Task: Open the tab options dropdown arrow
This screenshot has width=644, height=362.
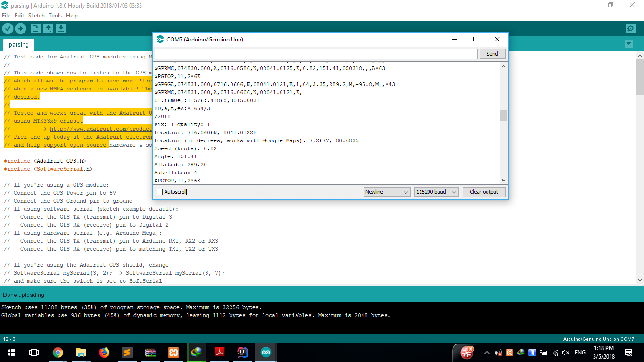Action: coord(628,44)
